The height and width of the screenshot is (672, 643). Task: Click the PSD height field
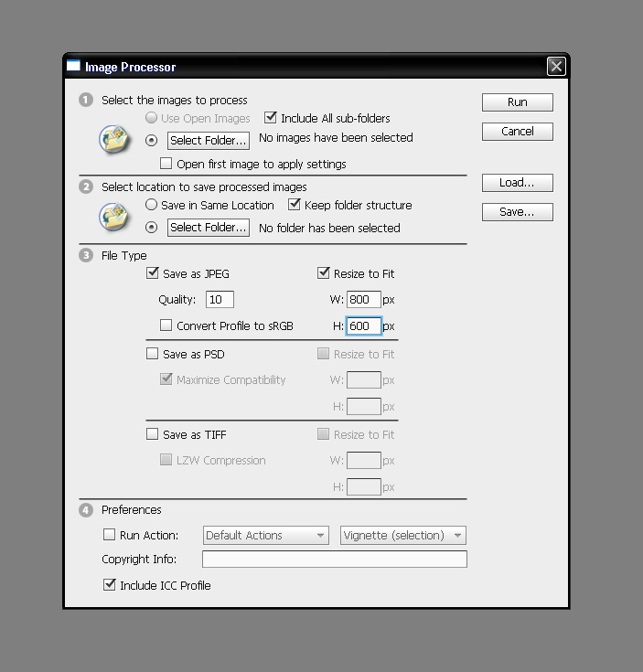point(363,407)
